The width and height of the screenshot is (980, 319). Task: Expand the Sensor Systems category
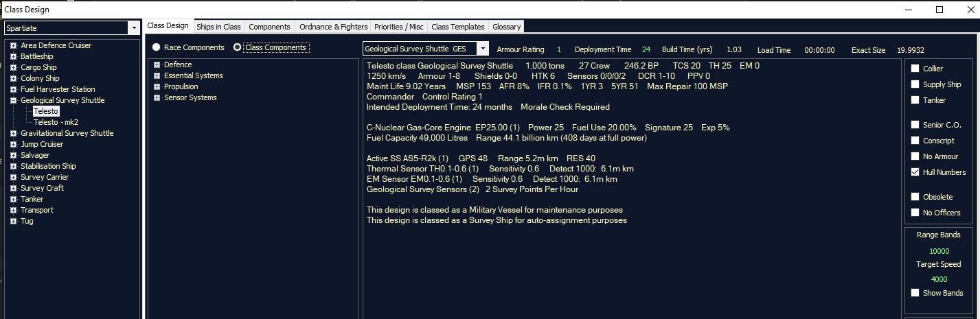coord(157,97)
